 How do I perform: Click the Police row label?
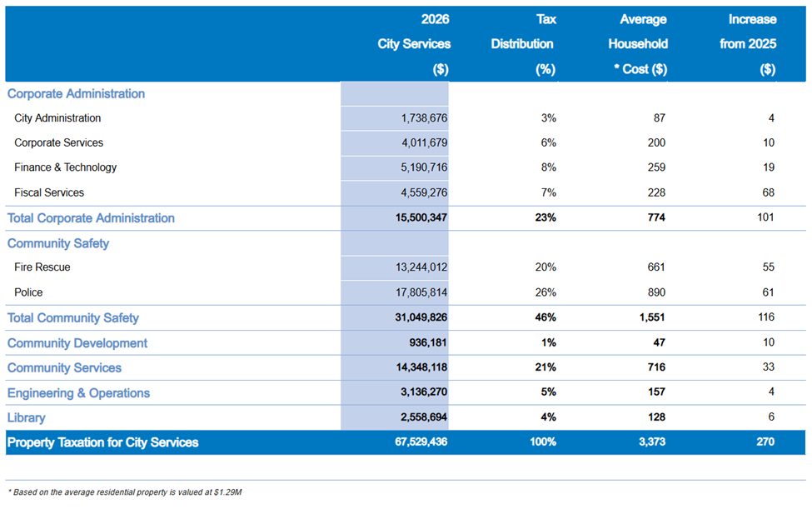pos(28,292)
